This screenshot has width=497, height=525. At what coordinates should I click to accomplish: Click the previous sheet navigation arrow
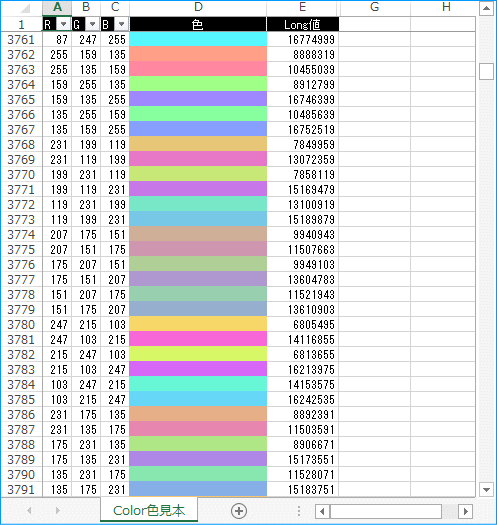pos(29,511)
